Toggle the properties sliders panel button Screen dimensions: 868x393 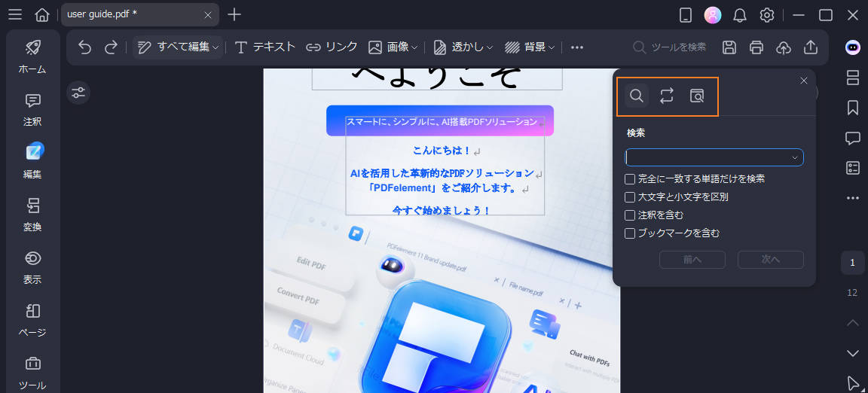click(78, 93)
